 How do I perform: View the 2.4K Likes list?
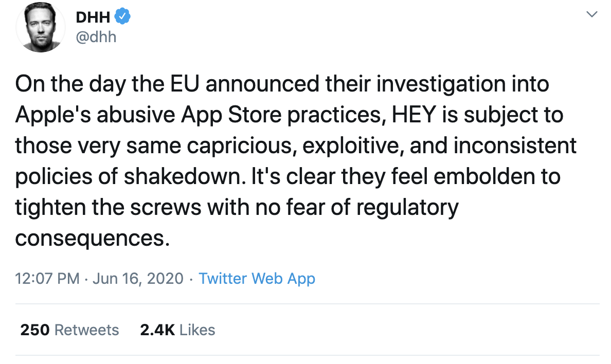pyautogui.click(x=177, y=330)
